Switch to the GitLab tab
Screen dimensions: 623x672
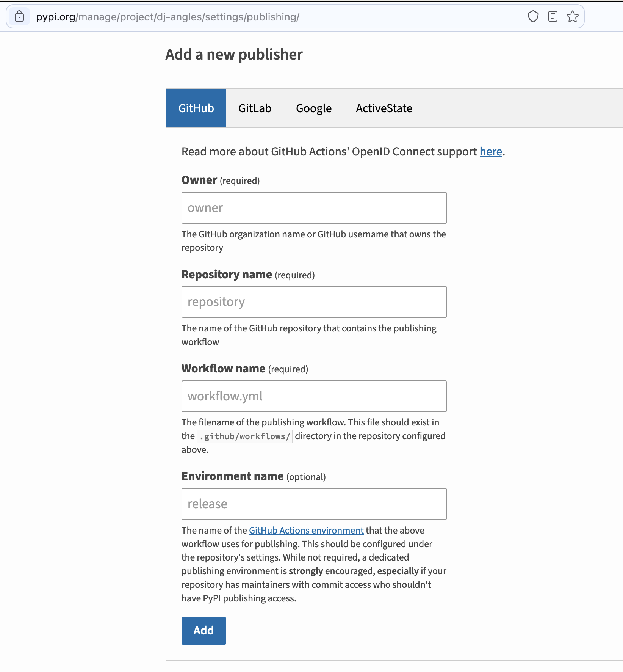[255, 108]
